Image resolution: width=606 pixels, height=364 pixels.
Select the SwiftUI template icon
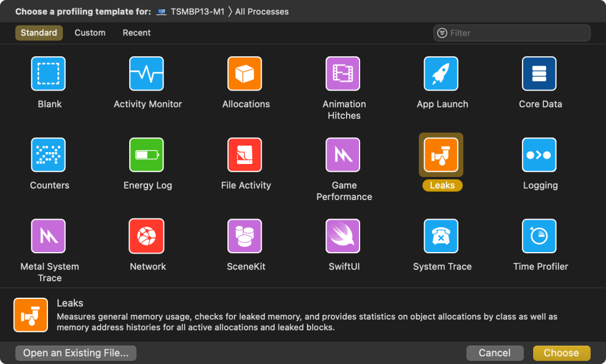(344, 236)
